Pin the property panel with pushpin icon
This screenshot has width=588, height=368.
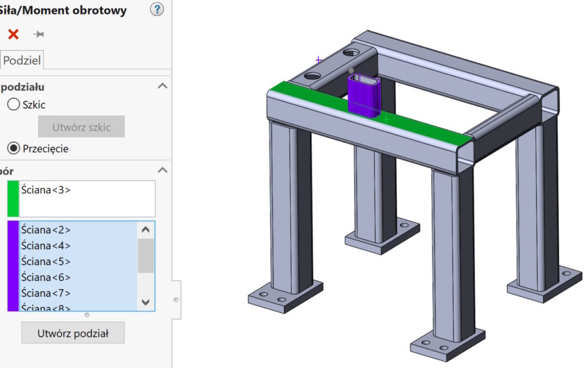[x=39, y=34]
